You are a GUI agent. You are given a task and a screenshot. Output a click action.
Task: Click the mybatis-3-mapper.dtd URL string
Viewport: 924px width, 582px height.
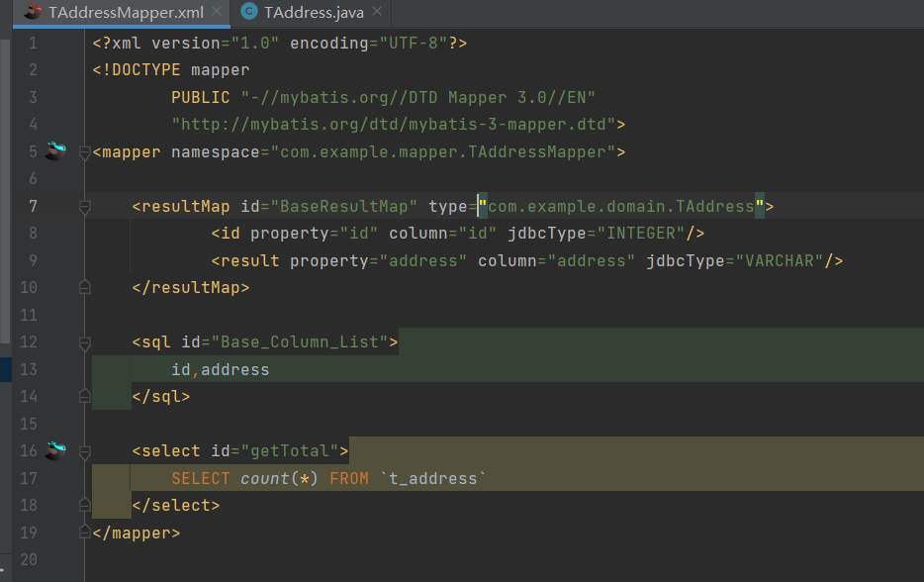tap(394, 125)
